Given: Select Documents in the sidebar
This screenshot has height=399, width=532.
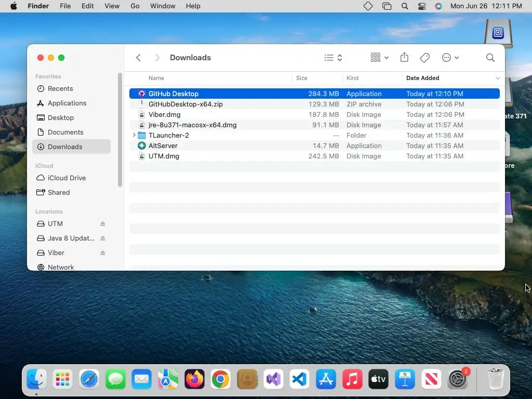Looking at the screenshot, I should click(x=71, y=132).
